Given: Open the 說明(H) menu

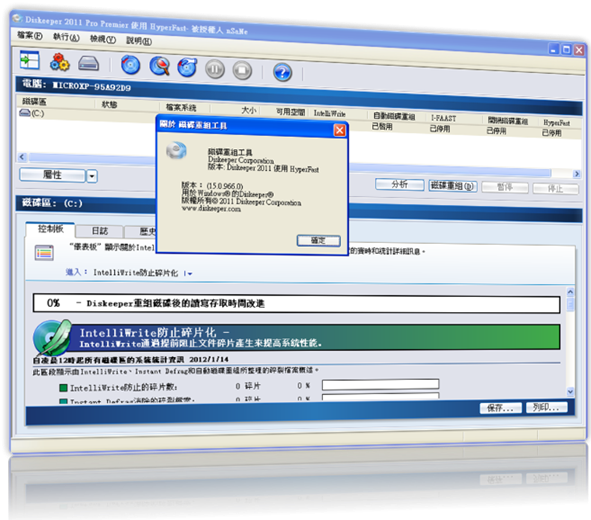Looking at the screenshot, I should point(139,40).
